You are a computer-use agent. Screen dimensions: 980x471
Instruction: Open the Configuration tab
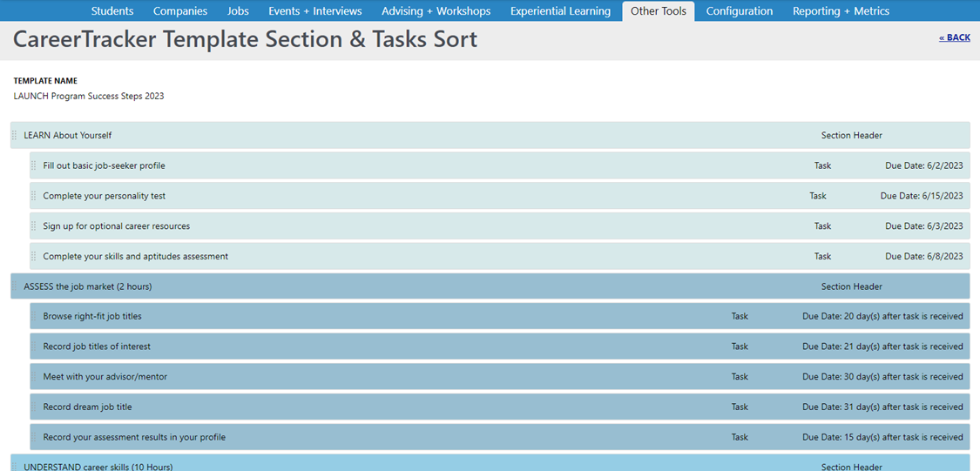pyautogui.click(x=739, y=10)
